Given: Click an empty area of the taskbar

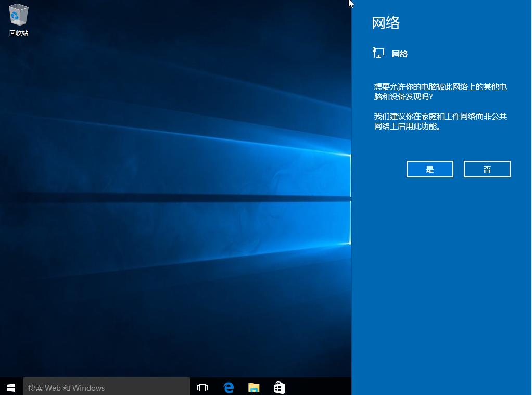Looking at the screenshot, I should (x=323, y=387).
